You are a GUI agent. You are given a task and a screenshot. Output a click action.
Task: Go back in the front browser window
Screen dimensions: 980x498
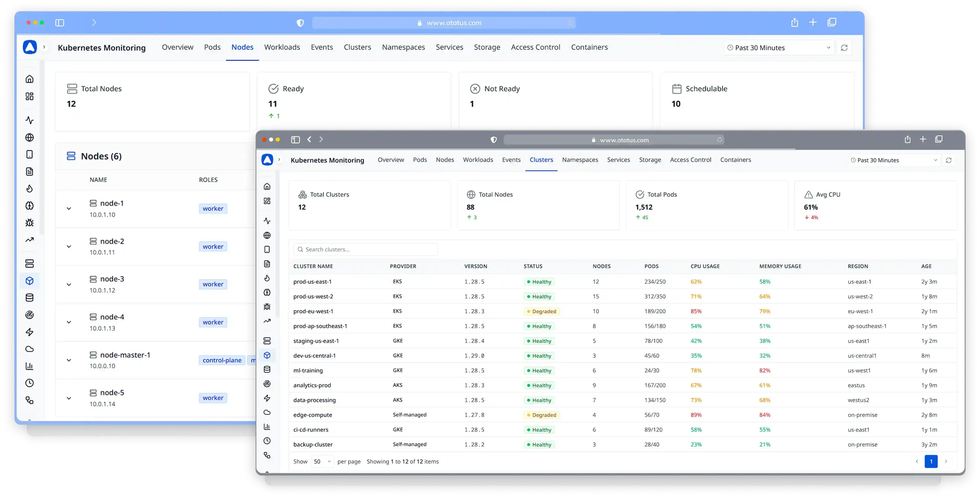309,139
